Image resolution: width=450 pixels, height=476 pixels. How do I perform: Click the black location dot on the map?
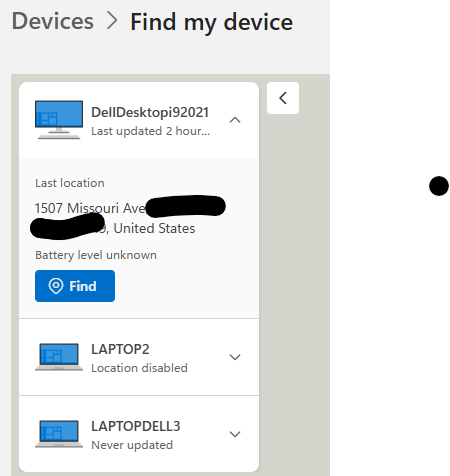[439, 186]
